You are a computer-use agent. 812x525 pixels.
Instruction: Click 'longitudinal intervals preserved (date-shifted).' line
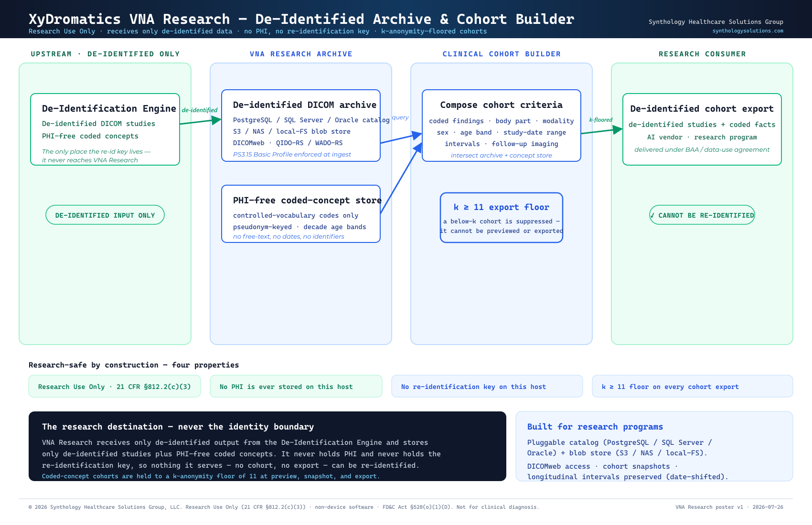click(628, 477)
